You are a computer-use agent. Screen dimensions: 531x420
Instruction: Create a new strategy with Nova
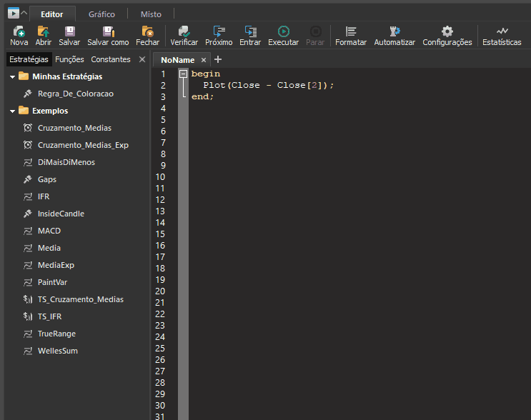(x=19, y=36)
